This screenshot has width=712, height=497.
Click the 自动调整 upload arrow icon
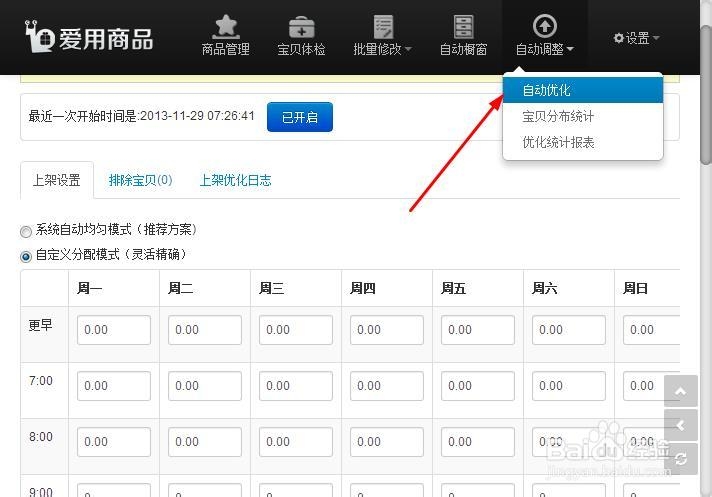pyautogui.click(x=544, y=26)
